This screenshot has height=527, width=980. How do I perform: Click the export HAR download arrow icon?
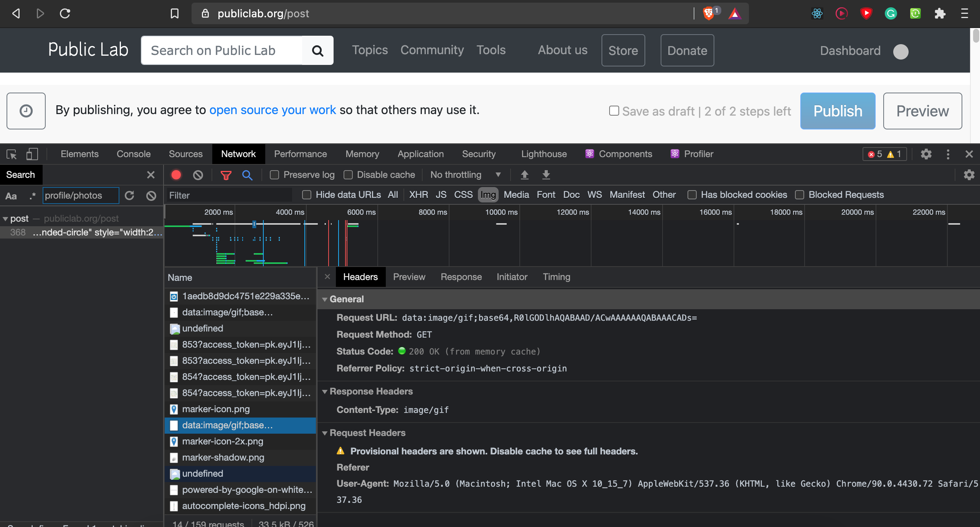(546, 175)
